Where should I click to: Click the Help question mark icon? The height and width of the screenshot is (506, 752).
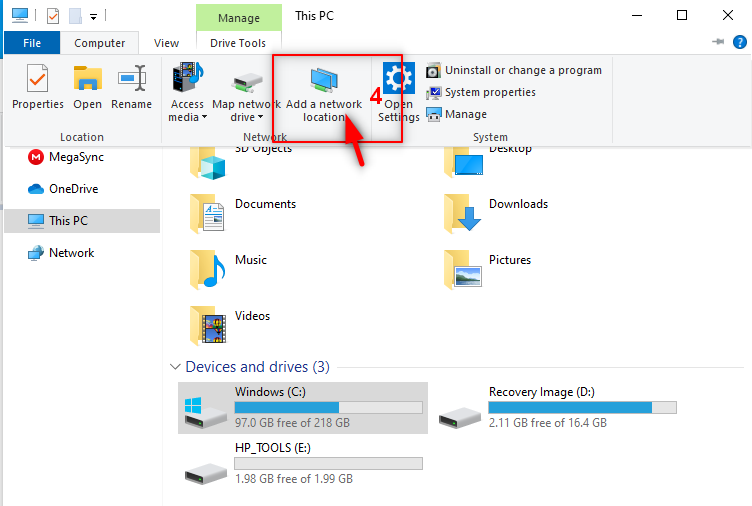[740, 42]
